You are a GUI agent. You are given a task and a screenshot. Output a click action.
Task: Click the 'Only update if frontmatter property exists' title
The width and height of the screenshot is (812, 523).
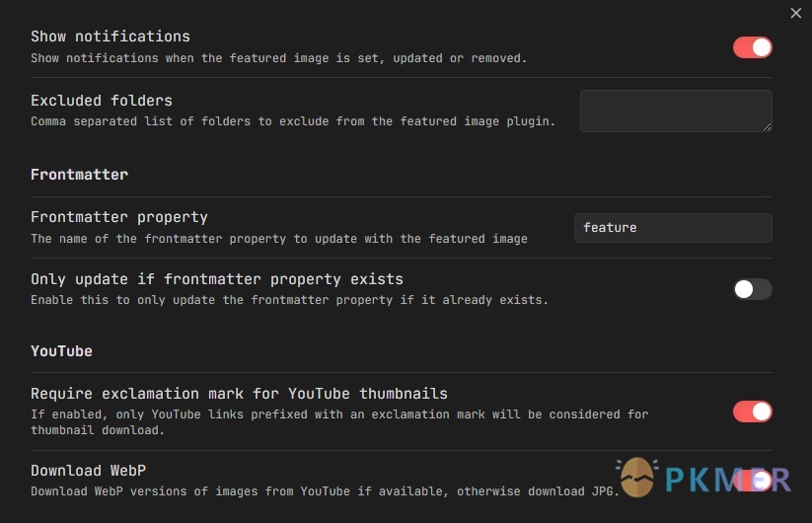[217, 279]
